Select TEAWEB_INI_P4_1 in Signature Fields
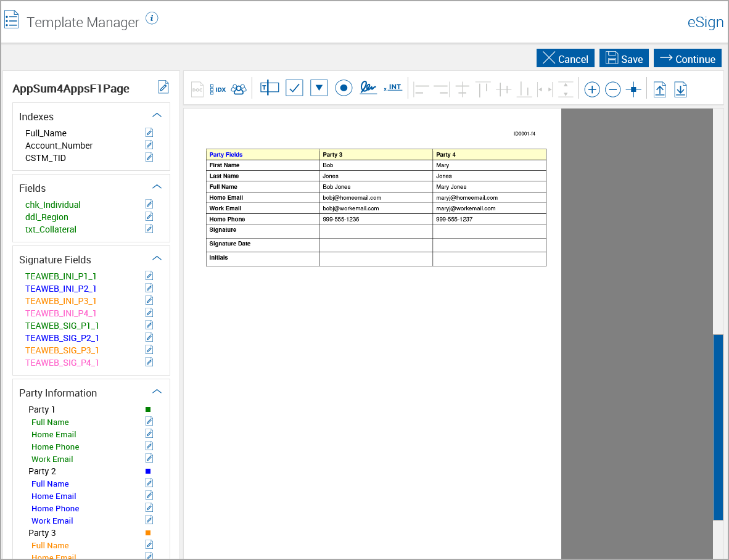Image resolution: width=729 pixels, height=560 pixels. (60, 313)
